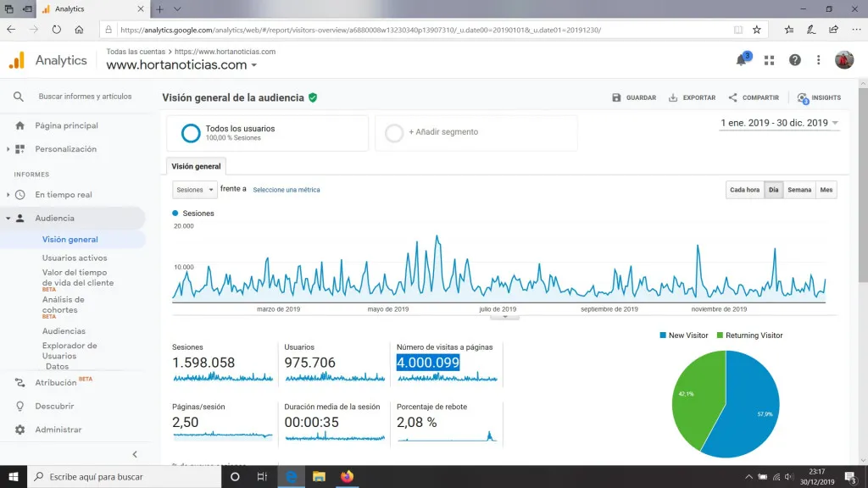Open the Google apps grid icon
868x488 pixels.
[x=769, y=60]
